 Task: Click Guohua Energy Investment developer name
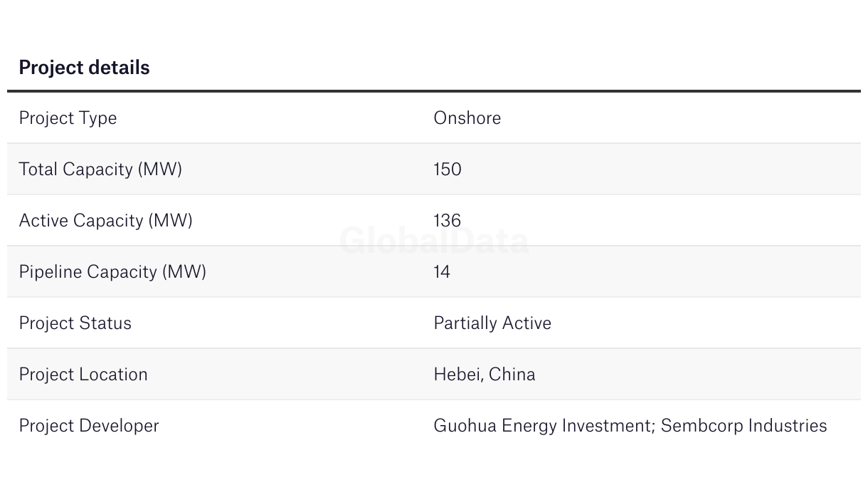tap(544, 426)
